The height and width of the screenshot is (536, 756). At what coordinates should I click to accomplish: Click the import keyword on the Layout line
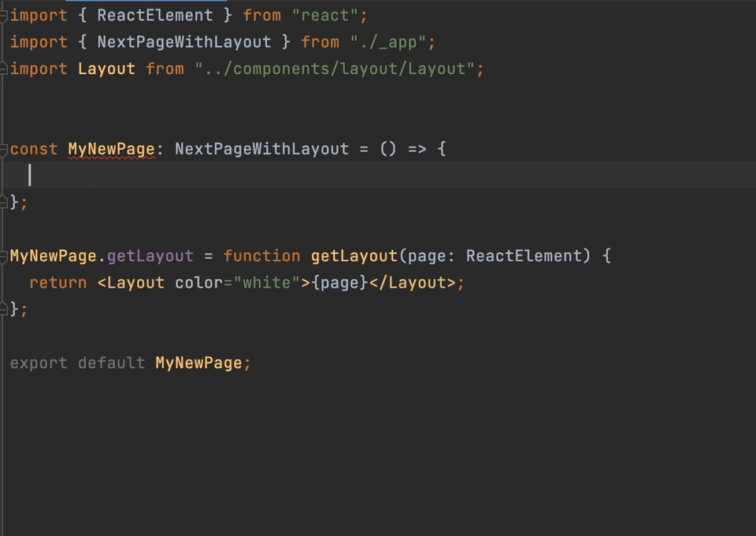coord(39,69)
